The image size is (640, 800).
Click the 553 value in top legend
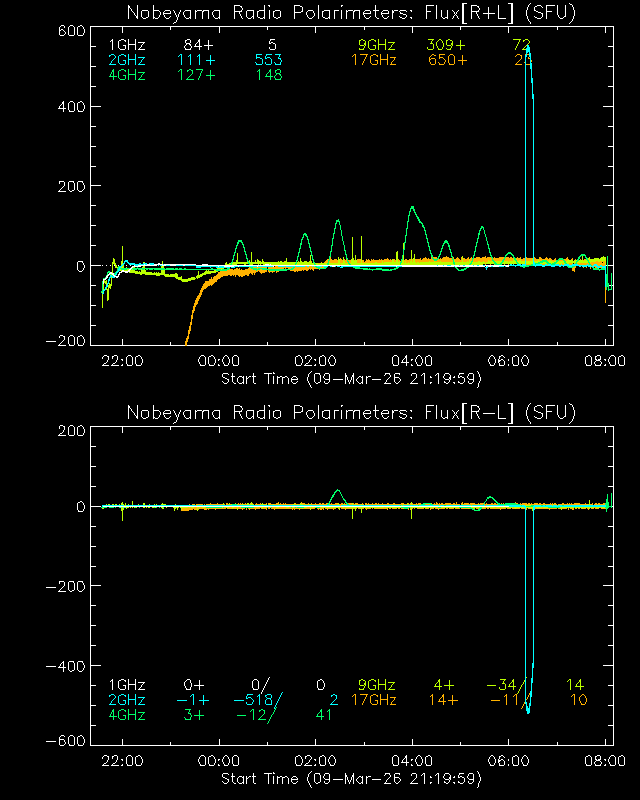pos(268,60)
